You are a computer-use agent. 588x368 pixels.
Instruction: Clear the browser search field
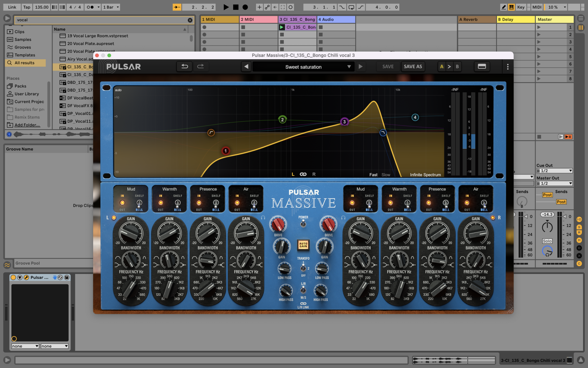click(x=190, y=20)
